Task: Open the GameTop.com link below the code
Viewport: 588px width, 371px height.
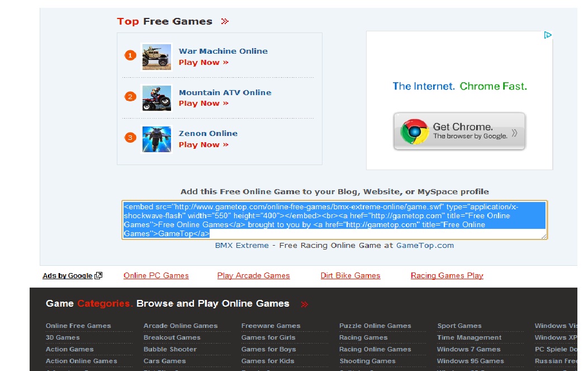Action: coord(425,246)
